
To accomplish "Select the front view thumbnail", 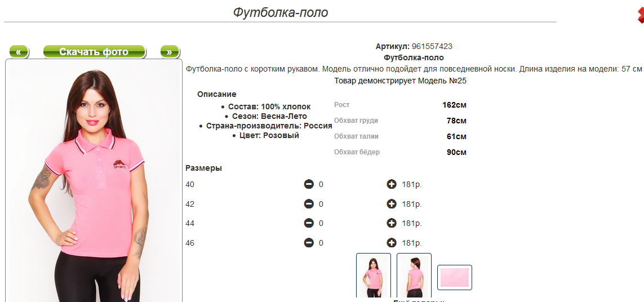I will pyautogui.click(x=374, y=276).
